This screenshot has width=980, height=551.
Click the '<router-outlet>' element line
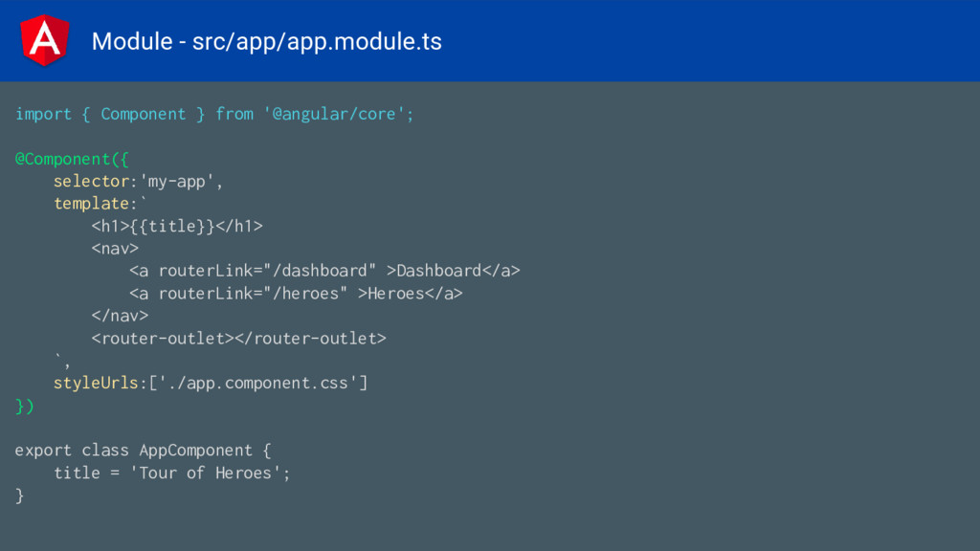tap(238, 338)
